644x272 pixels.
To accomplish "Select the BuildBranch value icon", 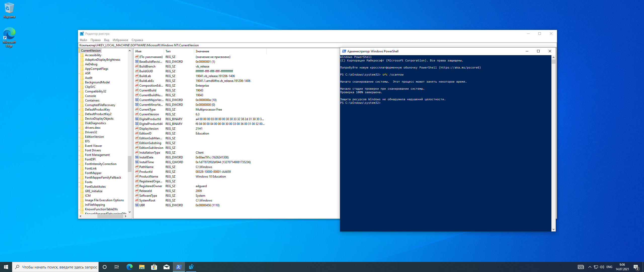I will pos(137,66).
